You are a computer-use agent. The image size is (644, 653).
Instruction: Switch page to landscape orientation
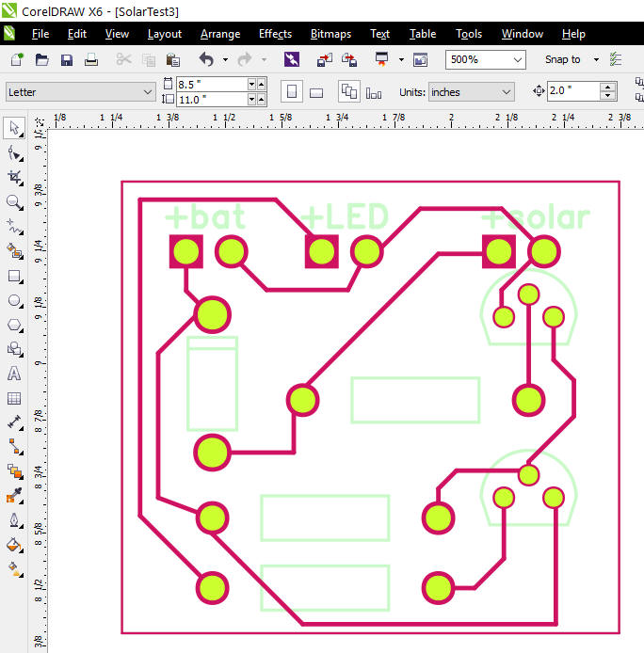(316, 92)
